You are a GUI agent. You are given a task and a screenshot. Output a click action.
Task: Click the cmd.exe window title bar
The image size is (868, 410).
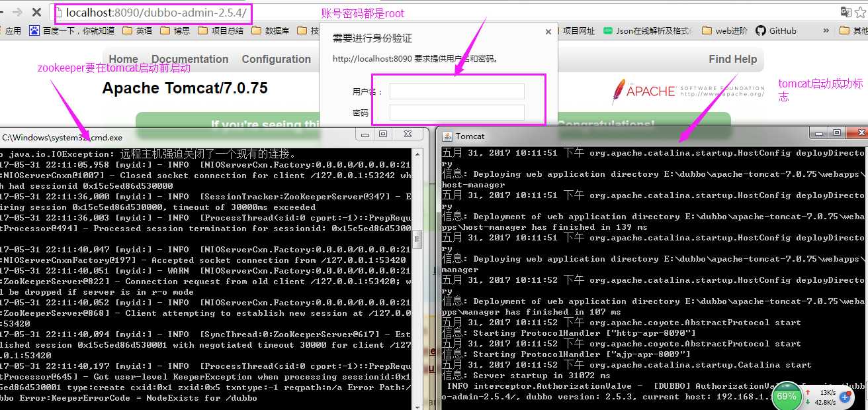(x=179, y=136)
